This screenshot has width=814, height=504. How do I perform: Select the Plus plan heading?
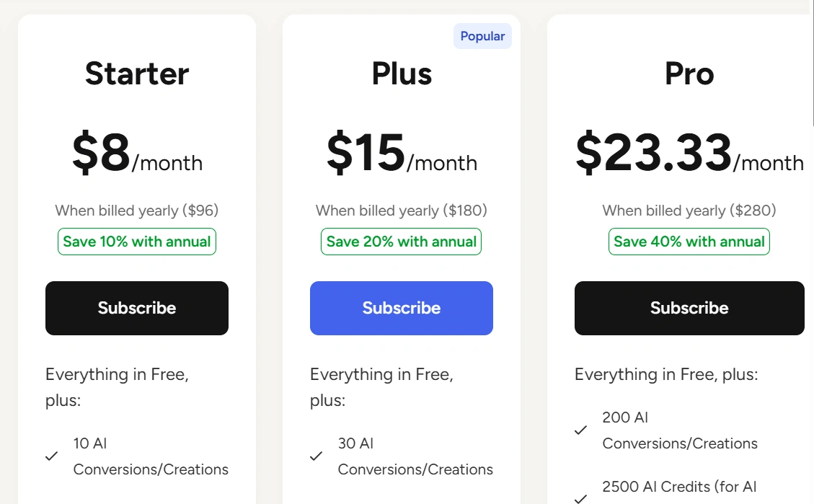[402, 74]
